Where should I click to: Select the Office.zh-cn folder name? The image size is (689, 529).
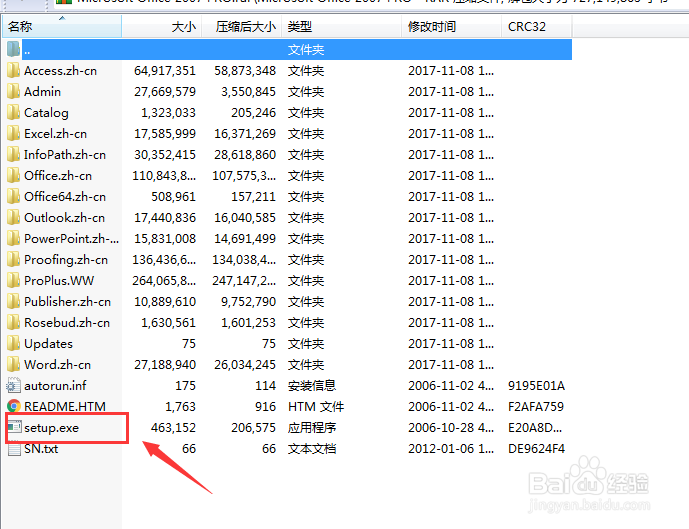click(x=58, y=176)
